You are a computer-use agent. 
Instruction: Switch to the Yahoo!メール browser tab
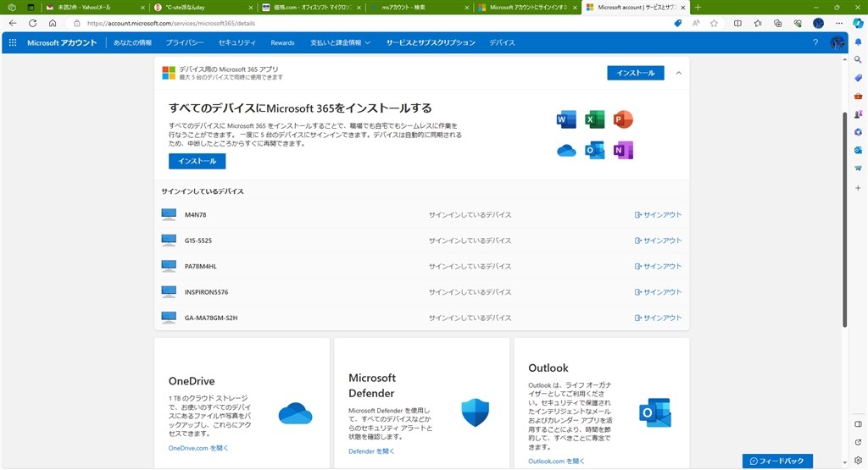95,7
